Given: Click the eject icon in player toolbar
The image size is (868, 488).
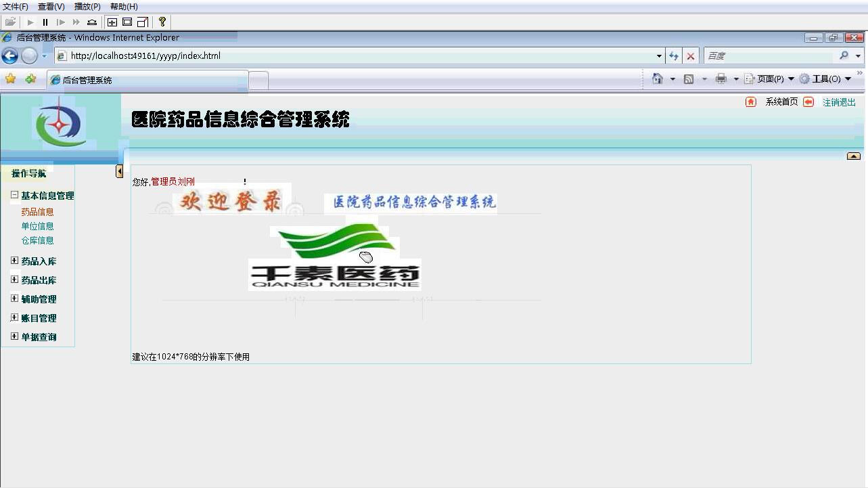Looking at the screenshot, I should (92, 22).
